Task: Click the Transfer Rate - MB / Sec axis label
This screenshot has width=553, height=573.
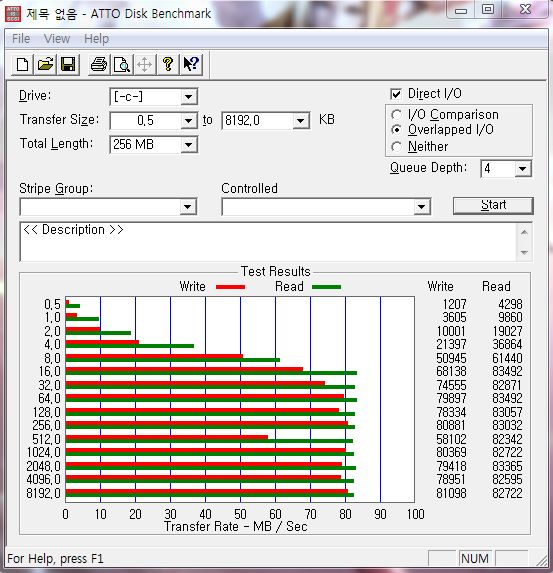Action: (236, 527)
